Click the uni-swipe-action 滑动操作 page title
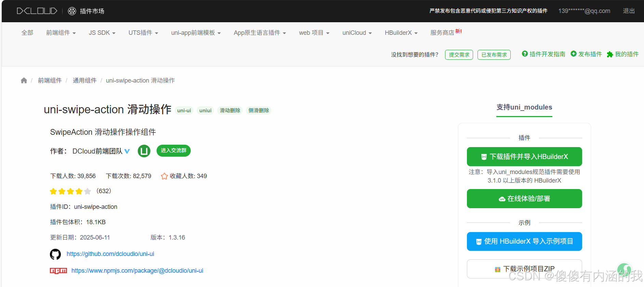Screen dimensions: 644x287 click(x=108, y=110)
